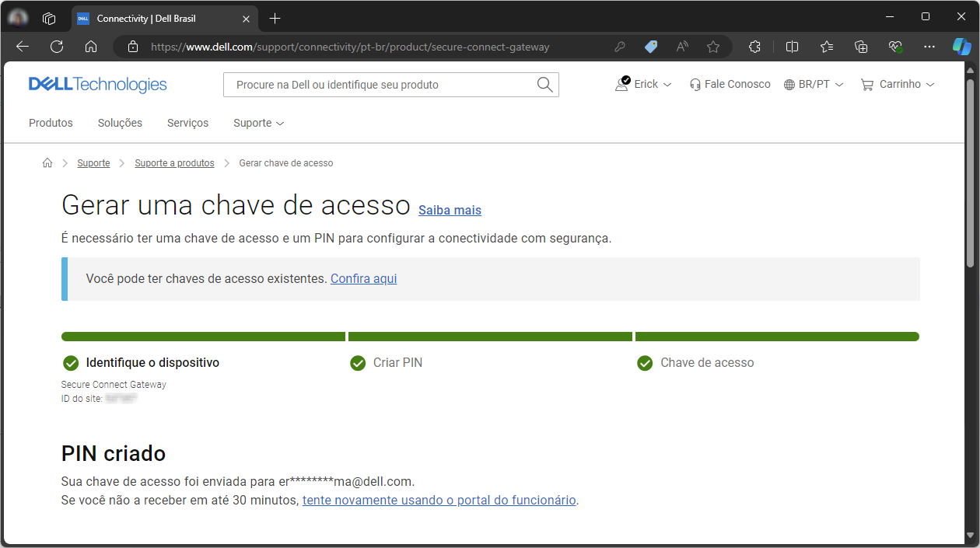This screenshot has width=980, height=548.
Task: Open the browser Extensions icon
Action: click(x=754, y=47)
